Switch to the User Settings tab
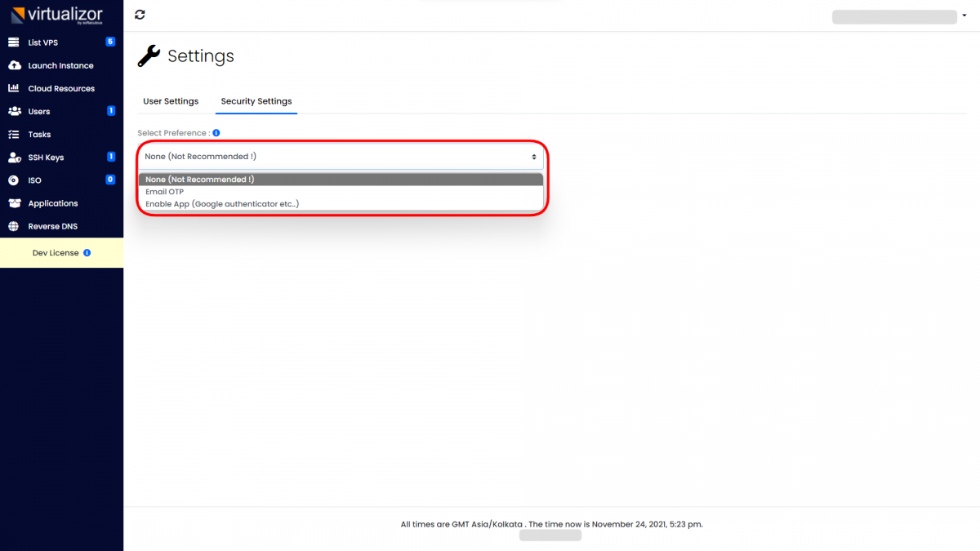980x551 pixels. [171, 101]
